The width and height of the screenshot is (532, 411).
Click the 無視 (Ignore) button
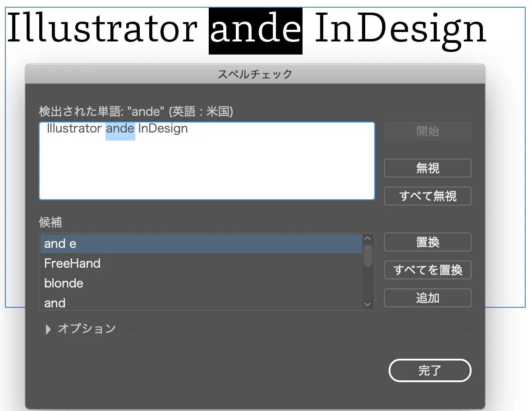pyautogui.click(x=427, y=168)
